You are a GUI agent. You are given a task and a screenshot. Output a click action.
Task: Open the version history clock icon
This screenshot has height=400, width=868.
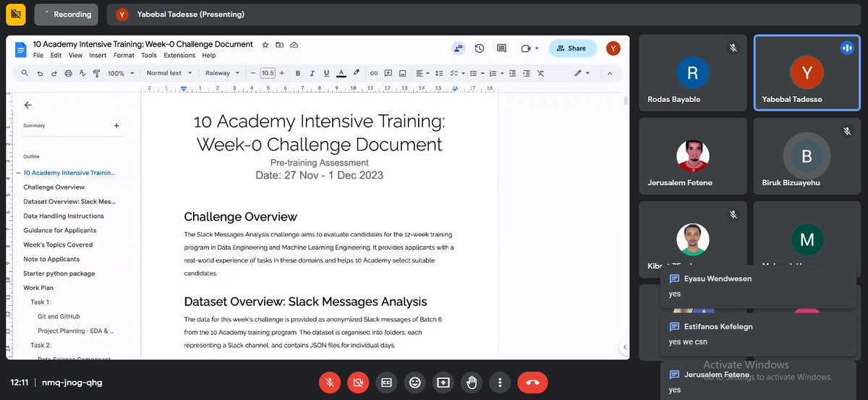click(x=480, y=48)
